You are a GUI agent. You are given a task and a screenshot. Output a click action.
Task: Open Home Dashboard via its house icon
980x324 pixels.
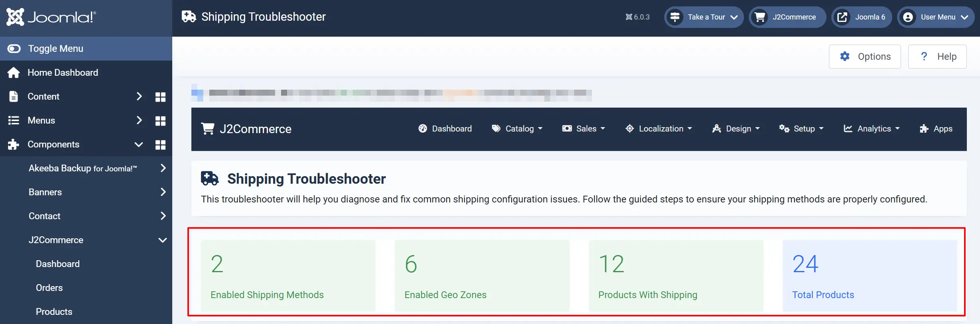pyautogui.click(x=14, y=73)
